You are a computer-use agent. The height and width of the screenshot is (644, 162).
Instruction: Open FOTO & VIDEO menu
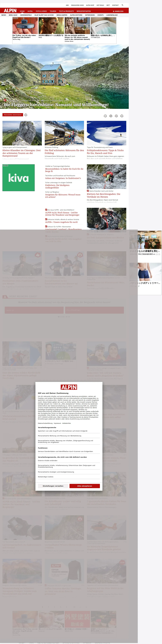(x=41, y=11)
